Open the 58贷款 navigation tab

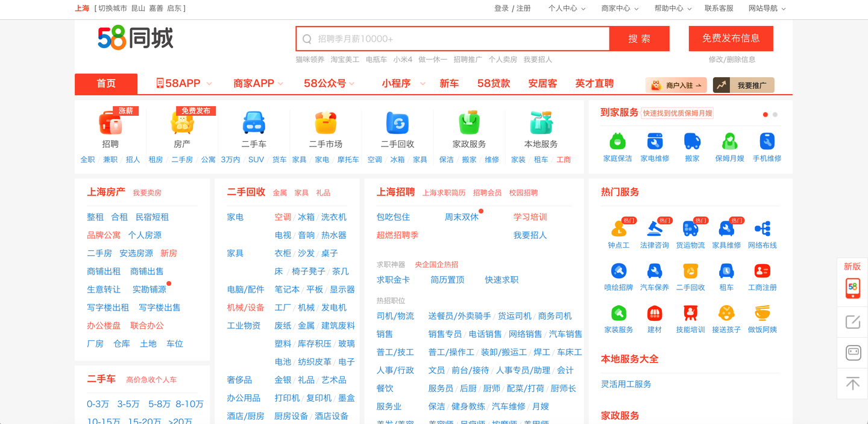click(x=494, y=84)
